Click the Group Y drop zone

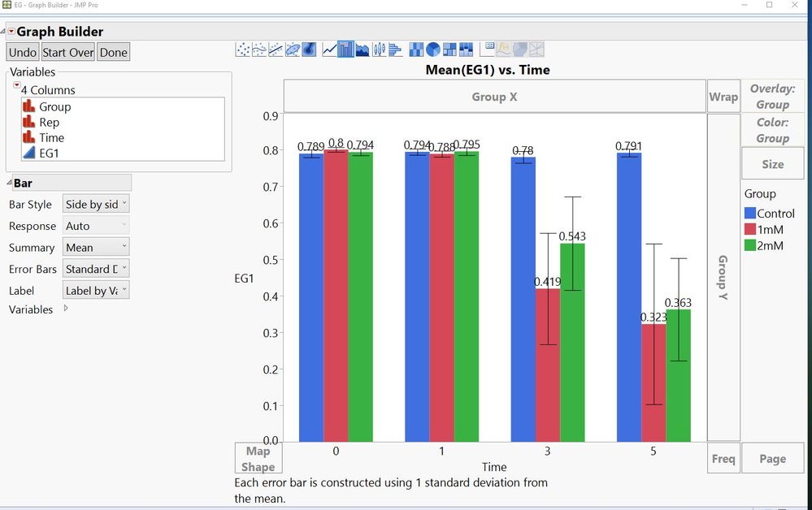click(x=723, y=277)
